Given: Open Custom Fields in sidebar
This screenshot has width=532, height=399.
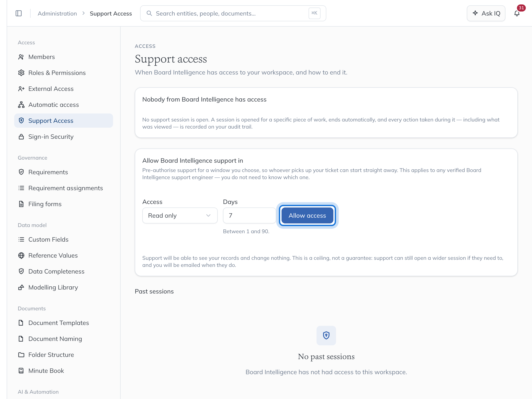Looking at the screenshot, I should click(x=63, y=240).
